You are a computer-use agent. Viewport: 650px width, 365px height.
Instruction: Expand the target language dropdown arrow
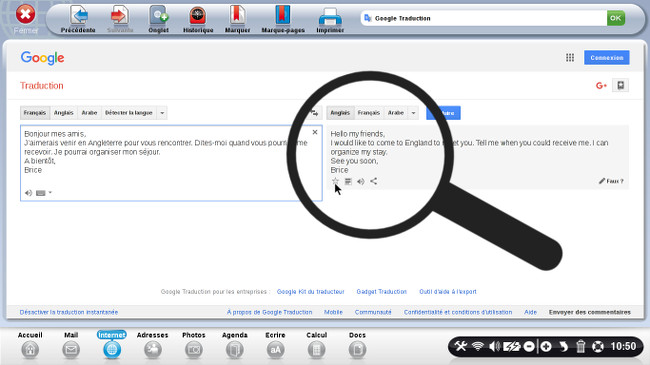[413, 113]
